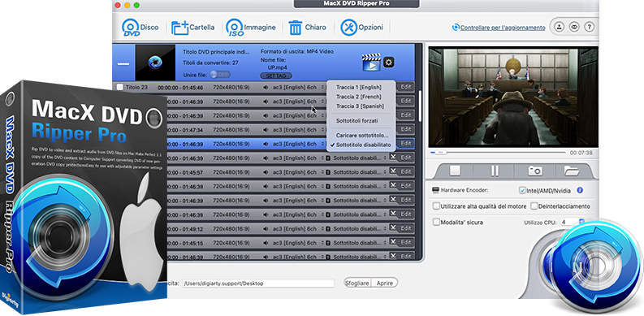Select Sottotitolo disabilitato menu item
644x316 pixels.
361,145
